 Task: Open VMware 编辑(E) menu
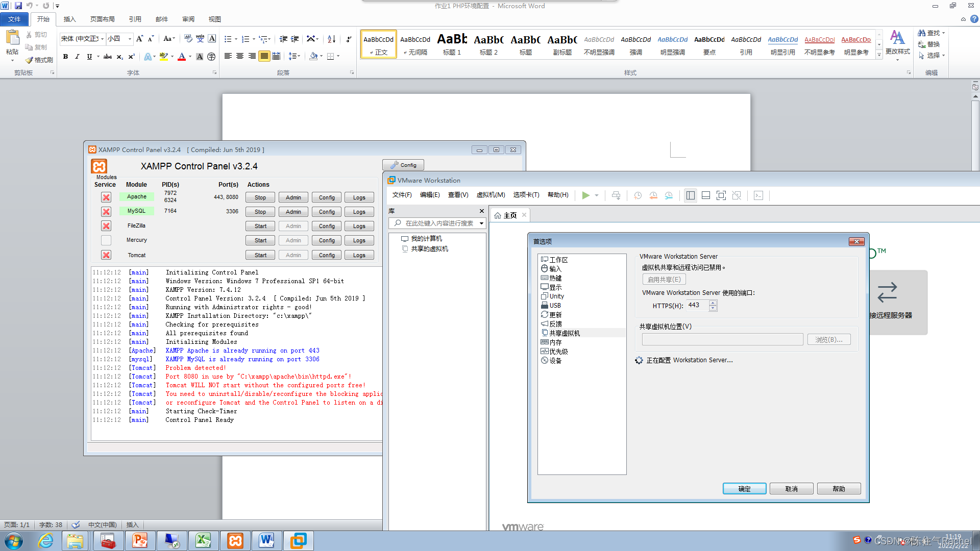click(x=430, y=195)
